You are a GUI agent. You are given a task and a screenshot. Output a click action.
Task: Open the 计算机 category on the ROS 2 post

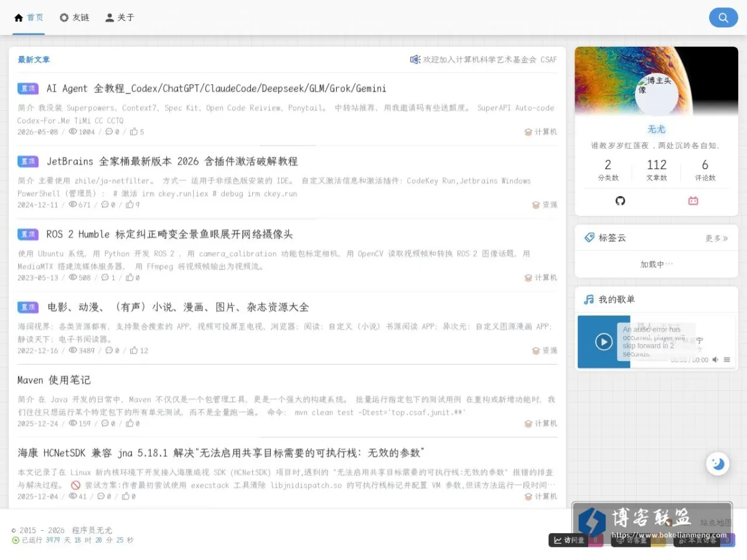point(546,278)
